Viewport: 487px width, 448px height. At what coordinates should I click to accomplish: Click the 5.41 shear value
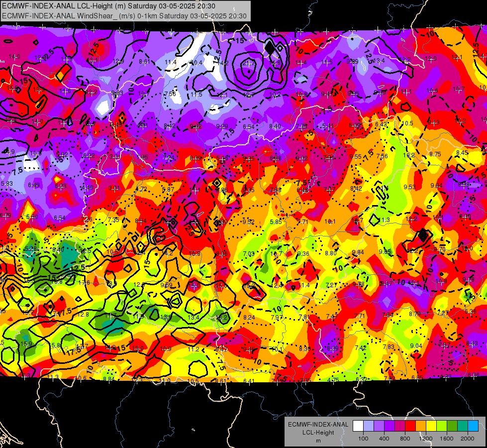pos(328,125)
